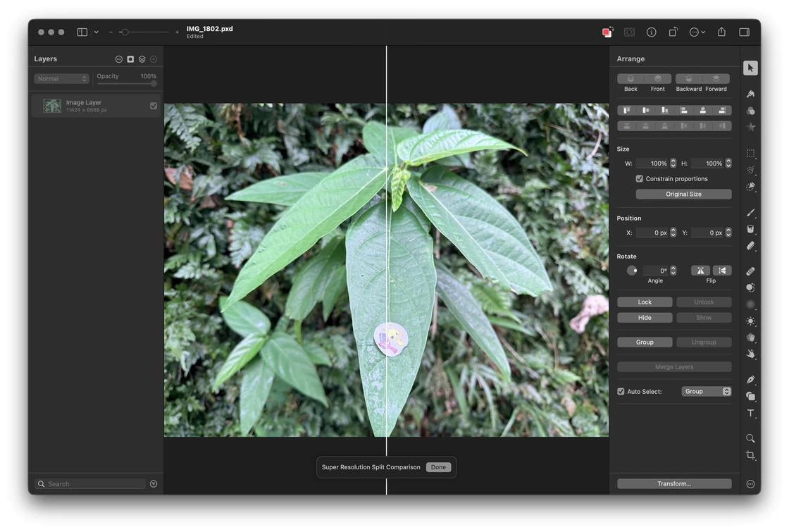Click the Original Size button

pos(683,194)
